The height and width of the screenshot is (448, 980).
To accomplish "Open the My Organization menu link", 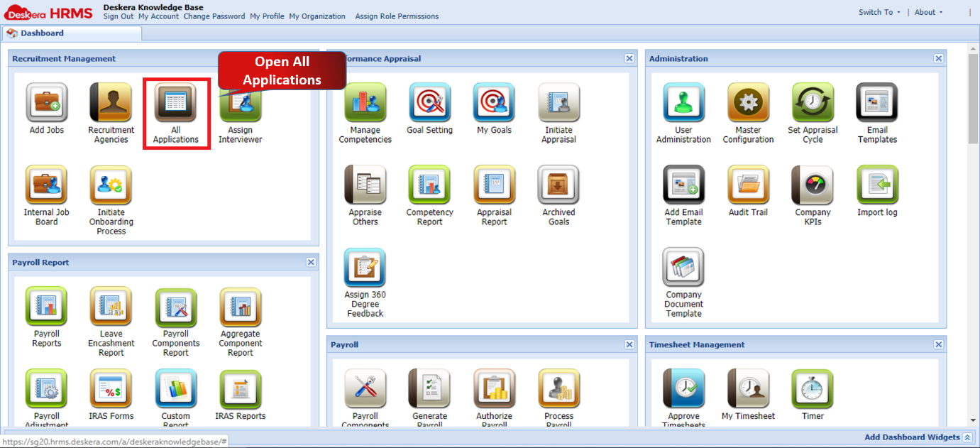I will [317, 16].
